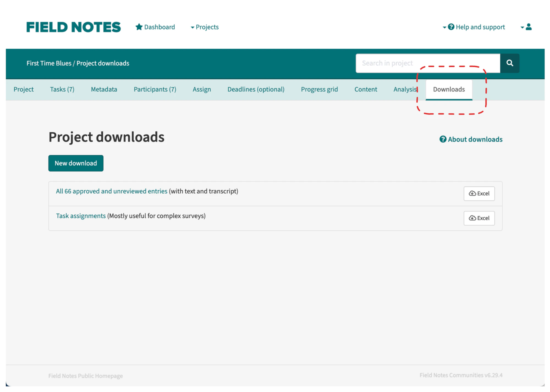Click the FIELD NOTES logo
Image resolution: width=550 pixels, height=392 pixels.
tap(73, 27)
